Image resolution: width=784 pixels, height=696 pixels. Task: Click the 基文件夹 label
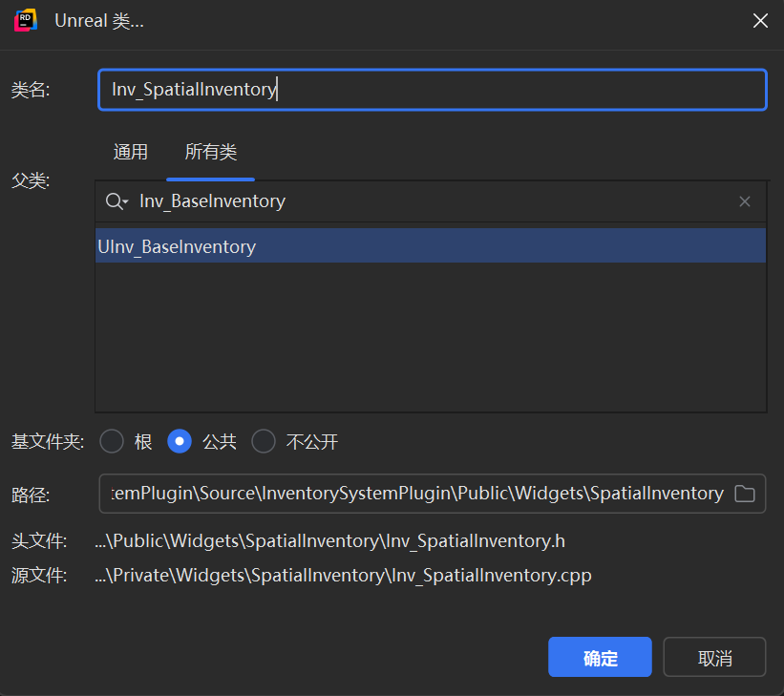click(x=48, y=442)
